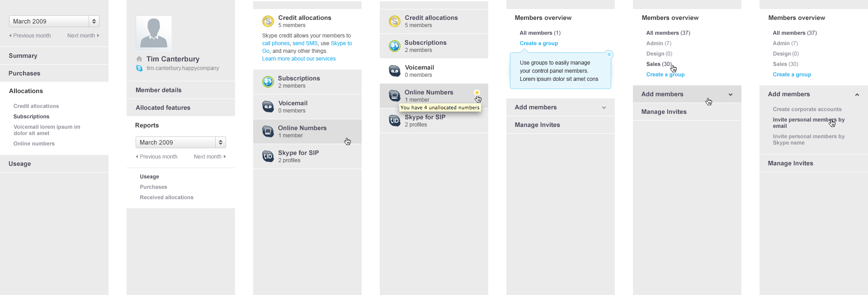Open 'Learn more about our services' link
Image resolution: width=868 pixels, height=295 pixels.
pos(299,59)
